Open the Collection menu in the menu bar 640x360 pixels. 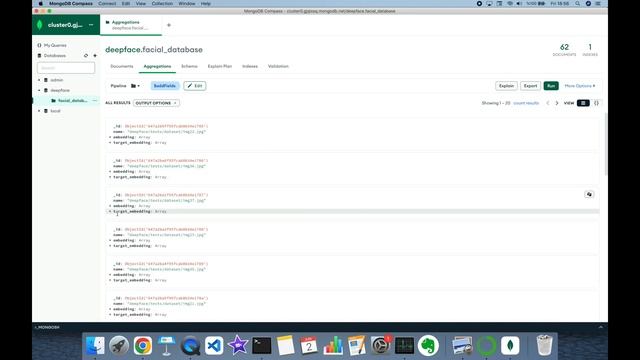[162, 4]
